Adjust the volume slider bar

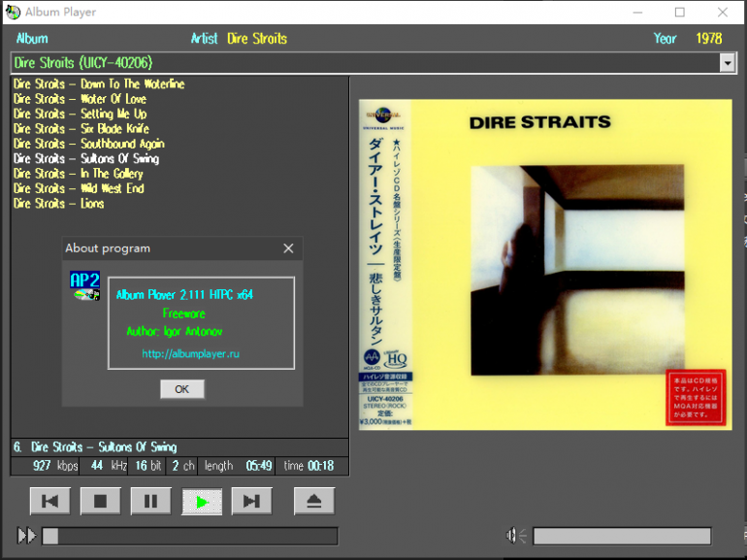tap(622, 536)
